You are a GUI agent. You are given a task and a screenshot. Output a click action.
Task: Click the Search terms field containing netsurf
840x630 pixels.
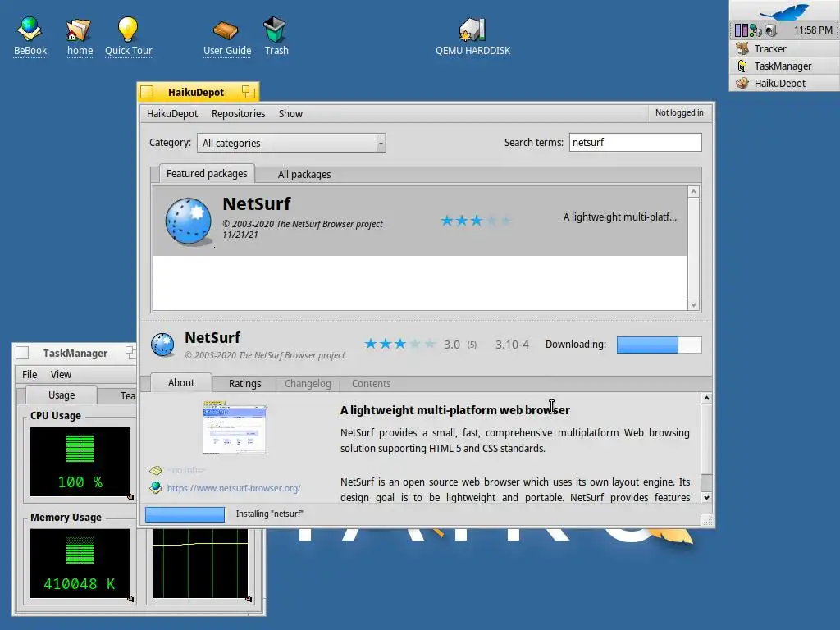[x=636, y=143]
